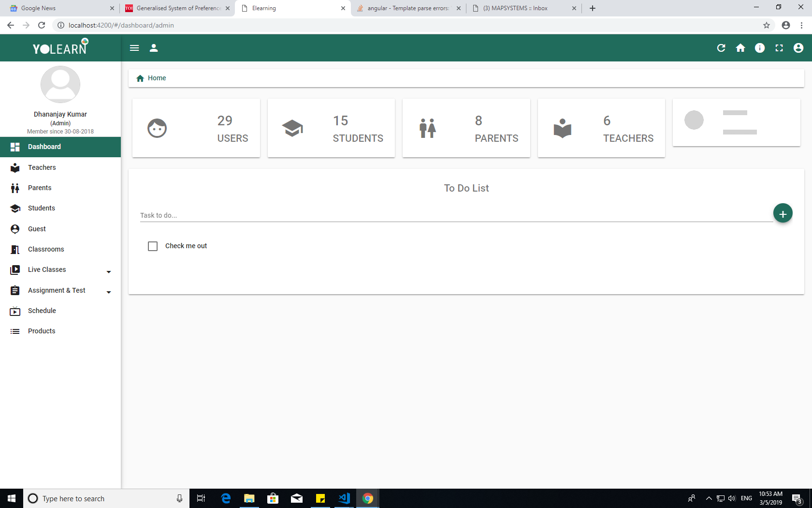Open the Parents menu item
Screen dimensions: 812x508
pos(60,188)
